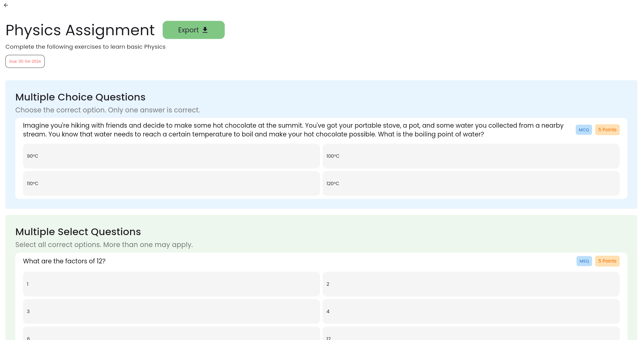The width and height of the screenshot is (644, 340).
Task: Check option 2 for factors of 12
Action: [x=471, y=284]
